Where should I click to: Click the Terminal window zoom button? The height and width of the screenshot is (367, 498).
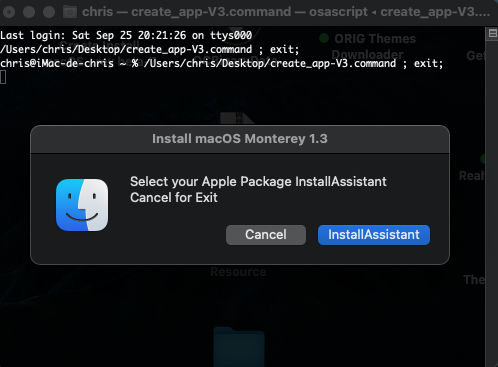click(x=49, y=12)
